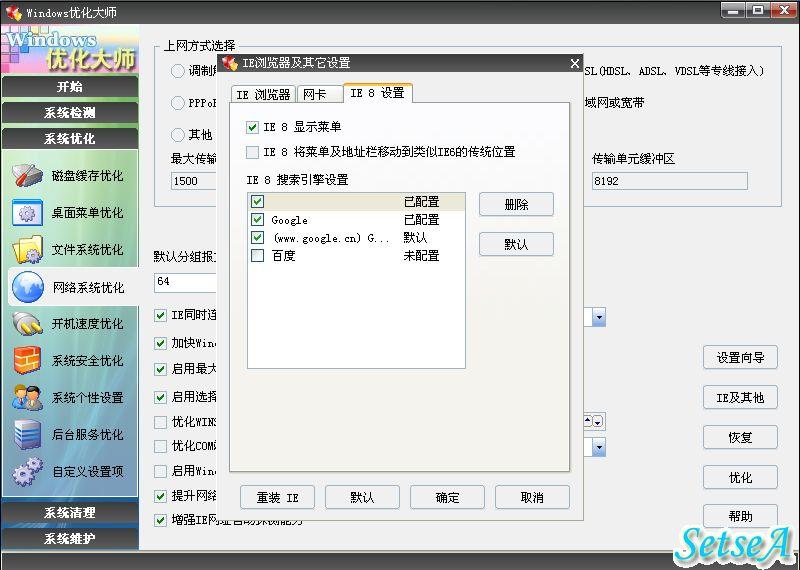Cancel with the 取消 button

pos(532,498)
